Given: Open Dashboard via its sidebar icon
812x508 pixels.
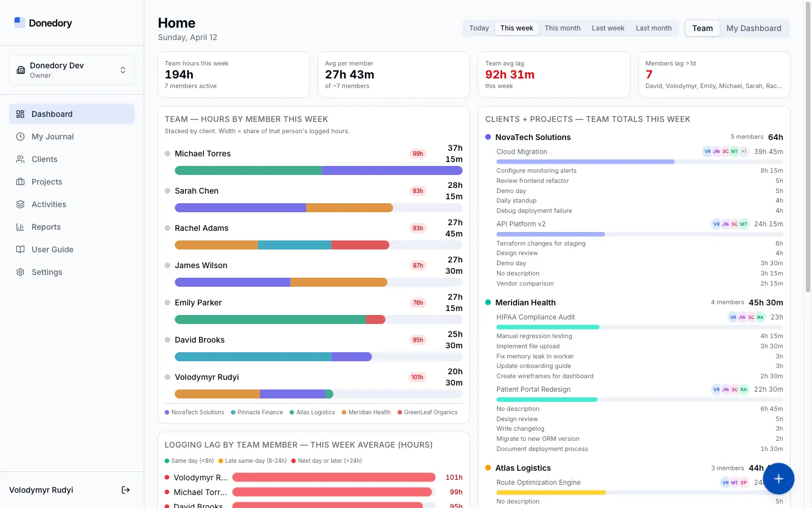Looking at the screenshot, I should coord(20,114).
